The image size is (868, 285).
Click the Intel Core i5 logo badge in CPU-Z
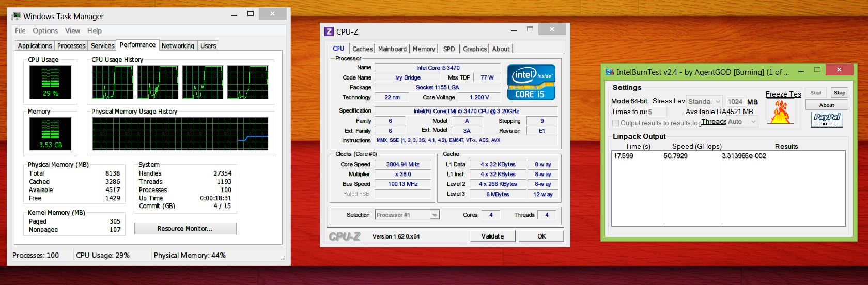531,82
